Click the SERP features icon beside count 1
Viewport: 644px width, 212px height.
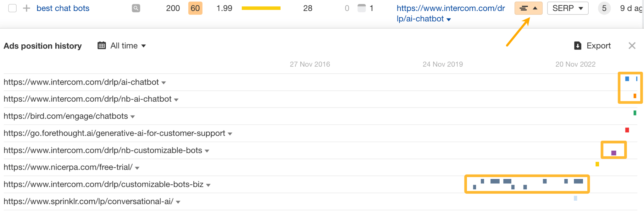click(x=362, y=8)
